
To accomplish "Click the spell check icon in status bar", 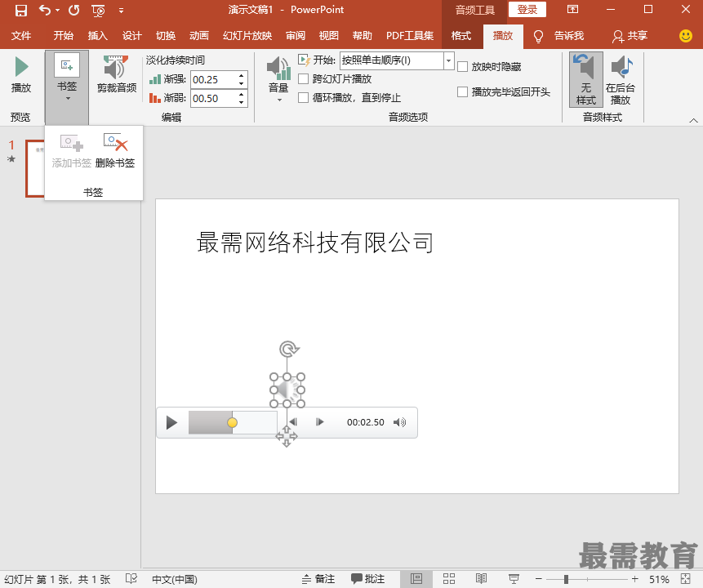I will [x=131, y=578].
